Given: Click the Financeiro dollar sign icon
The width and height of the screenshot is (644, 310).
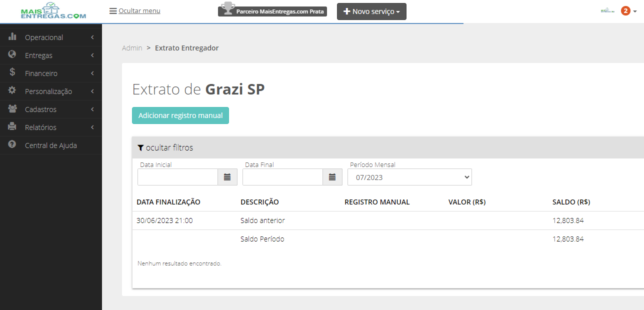Looking at the screenshot, I should tap(12, 72).
